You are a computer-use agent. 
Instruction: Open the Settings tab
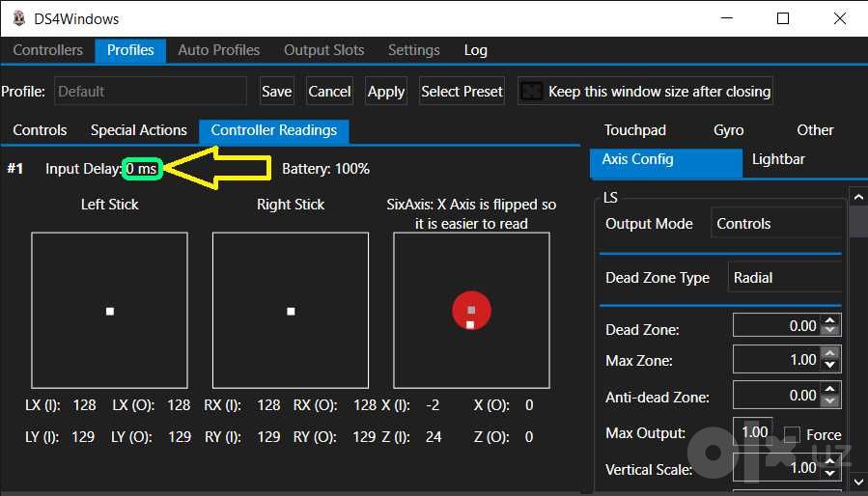pos(413,50)
